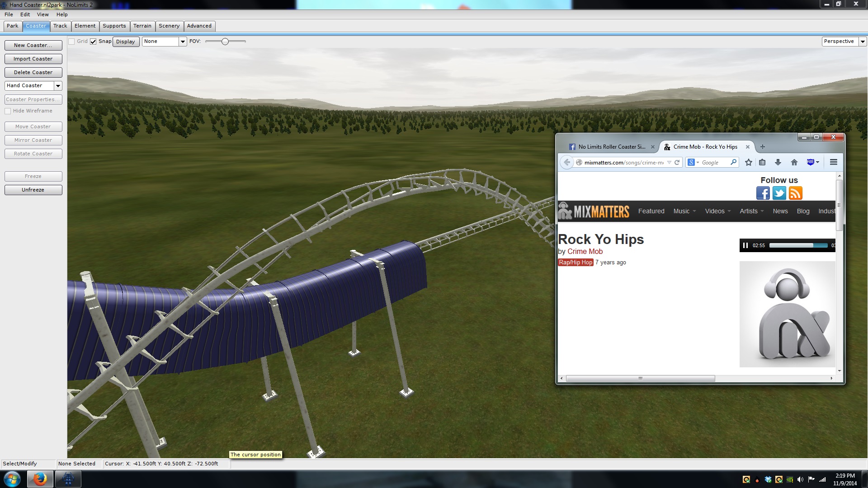Image resolution: width=868 pixels, height=488 pixels.
Task: Toggle the Snap checkbox off
Action: pos(93,42)
